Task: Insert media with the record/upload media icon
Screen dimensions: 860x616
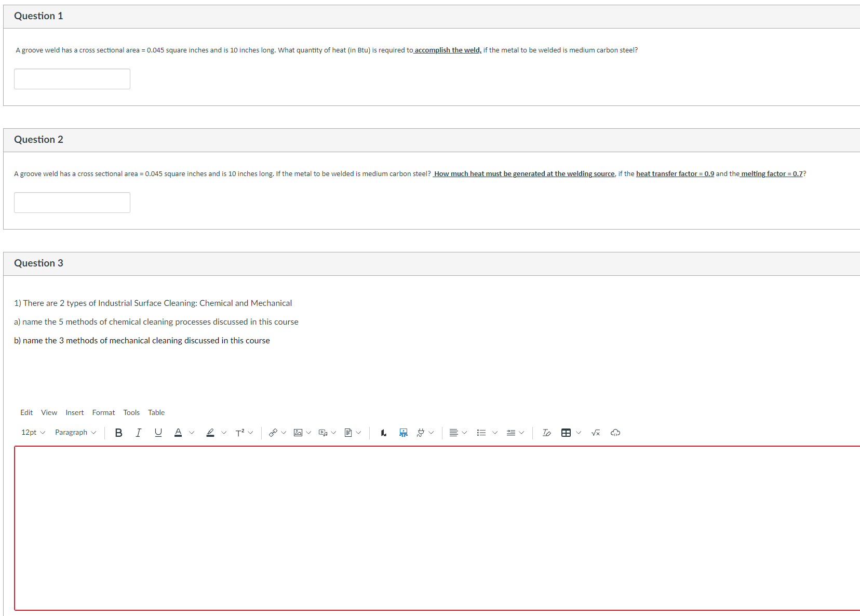Action: pos(323,433)
